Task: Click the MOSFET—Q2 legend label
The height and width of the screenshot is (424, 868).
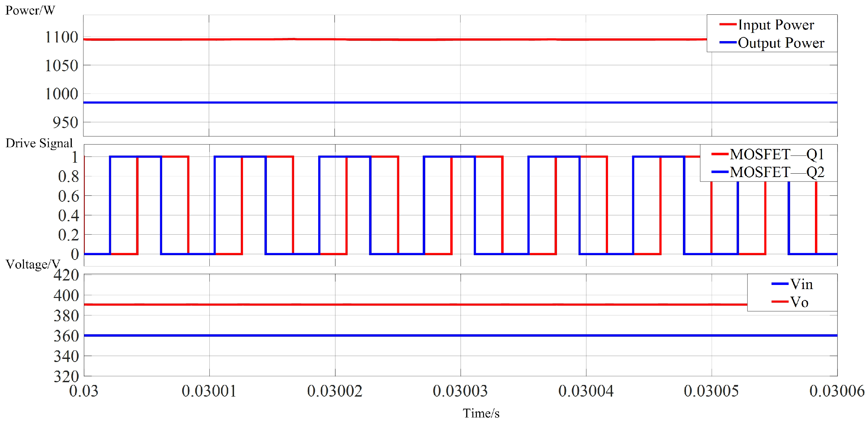Action: (x=777, y=172)
